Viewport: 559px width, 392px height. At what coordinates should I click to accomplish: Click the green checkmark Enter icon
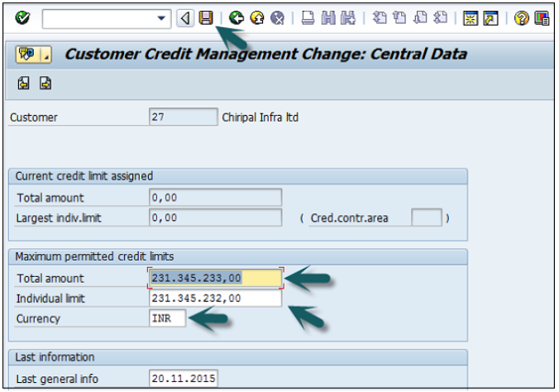(x=22, y=17)
